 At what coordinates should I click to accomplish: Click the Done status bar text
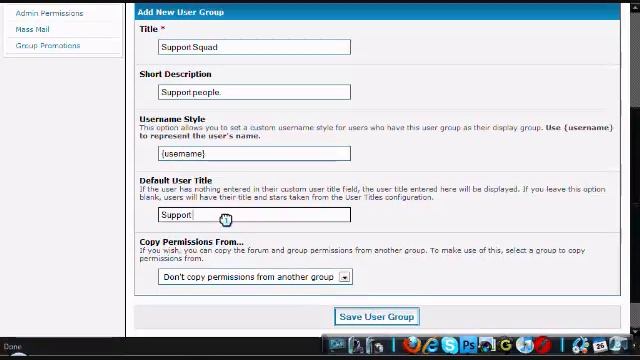pyautogui.click(x=12, y=347)
